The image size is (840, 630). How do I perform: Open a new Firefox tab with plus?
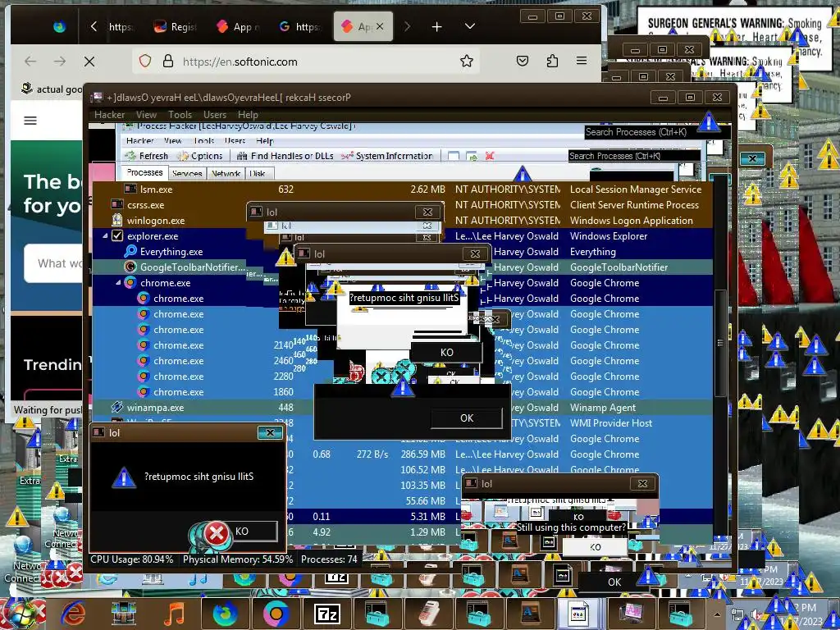(x=436, y=26)
